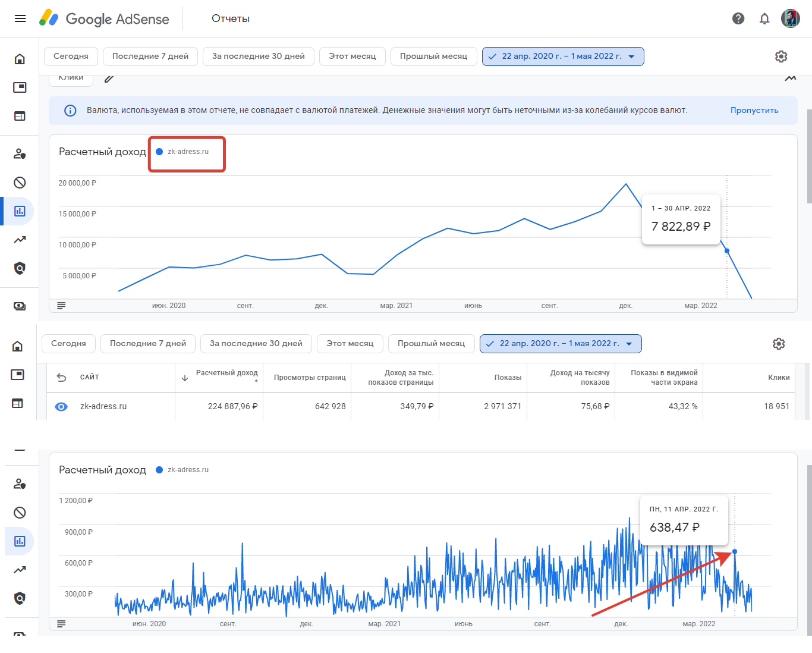The height and width of the screenshot is (653, 812).
Task: Open the Optimization trend icon in the top sidebar
Action: pos(20,240)
